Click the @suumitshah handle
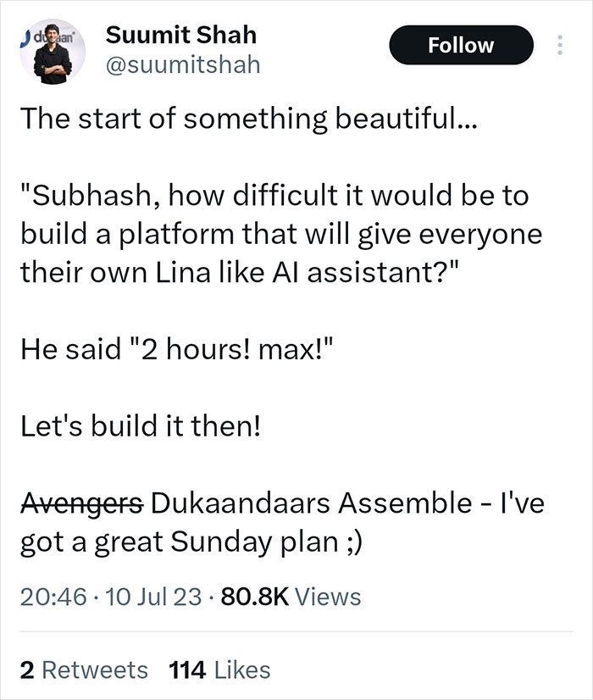 coord(182,64)
